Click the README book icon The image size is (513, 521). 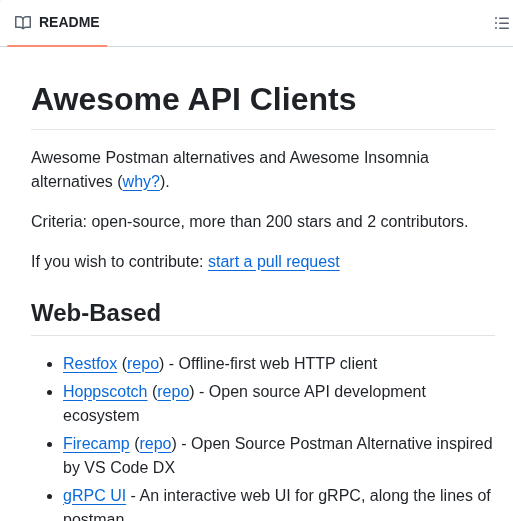tap(23, 23)
